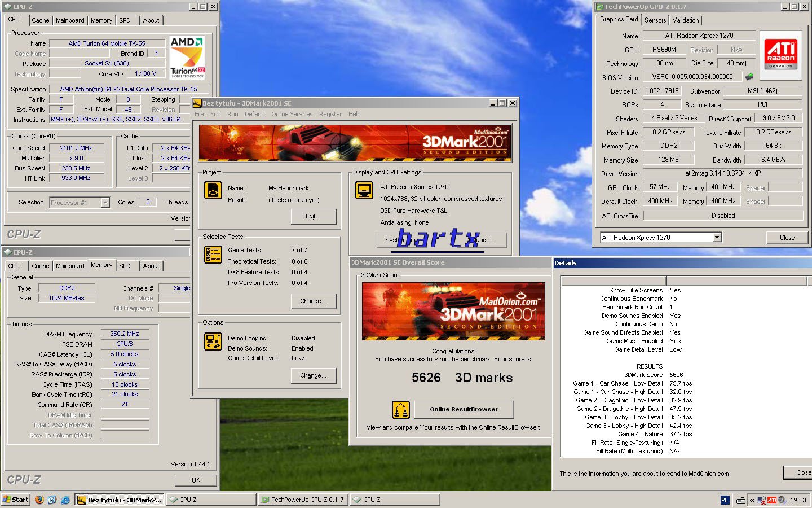This screenshot has height=508, width=812.
Task: Click the 3DMark2001 banner in the score window
Action: 453,311
